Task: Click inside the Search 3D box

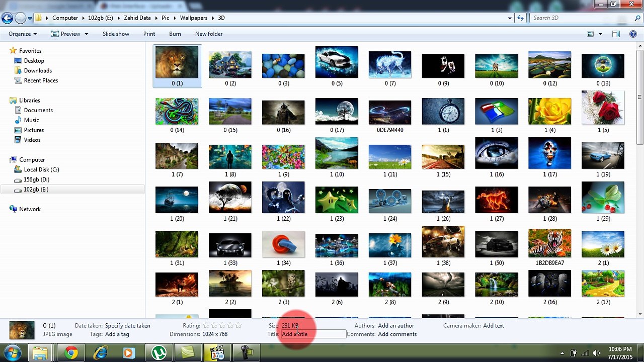Action: (581, 18)
